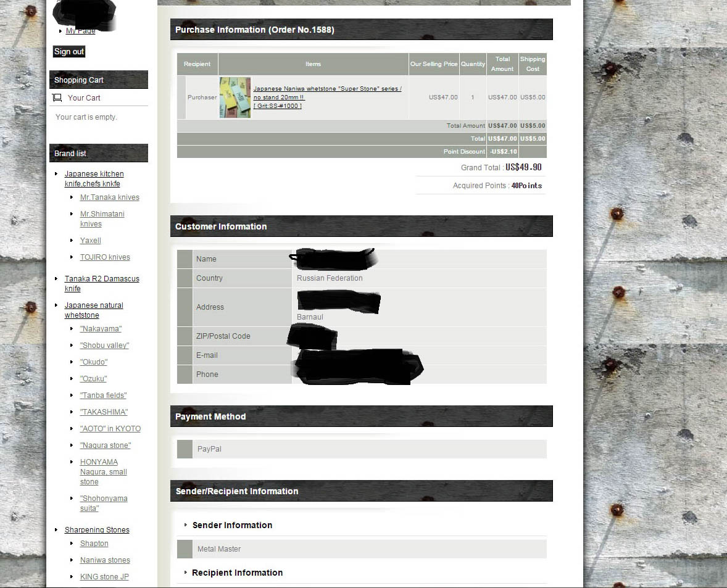727x588 pixels.
Task: Click the shopping cart icon
Action: [57, 97]
